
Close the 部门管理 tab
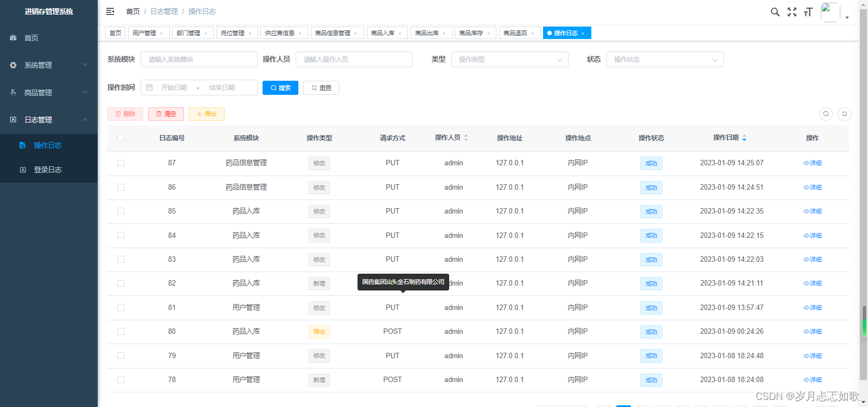click(x=206, y=34)
